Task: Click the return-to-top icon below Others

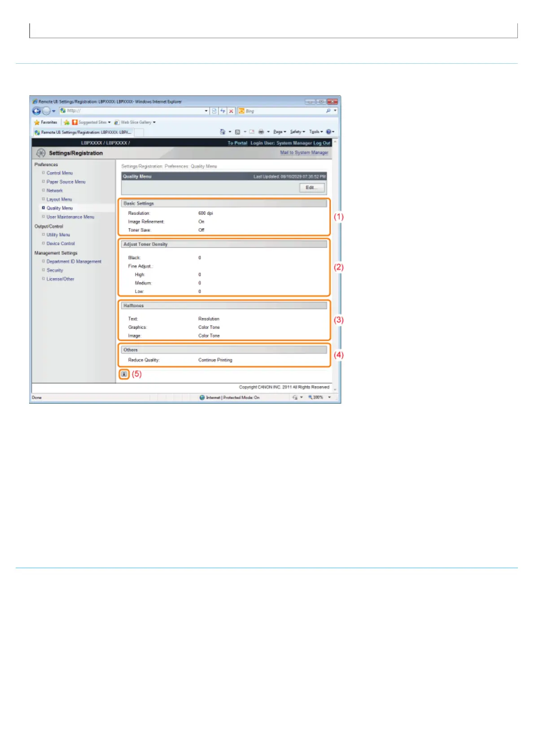Action: (124, 374)
